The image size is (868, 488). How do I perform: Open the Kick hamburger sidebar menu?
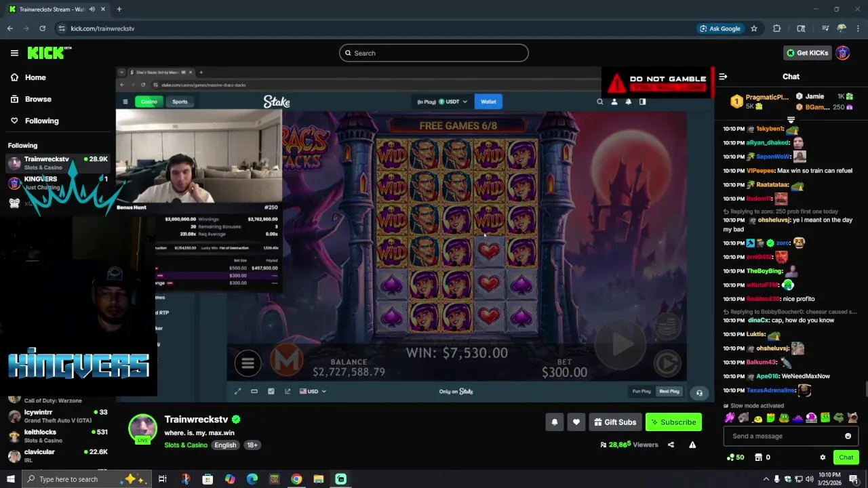[14, 53]
